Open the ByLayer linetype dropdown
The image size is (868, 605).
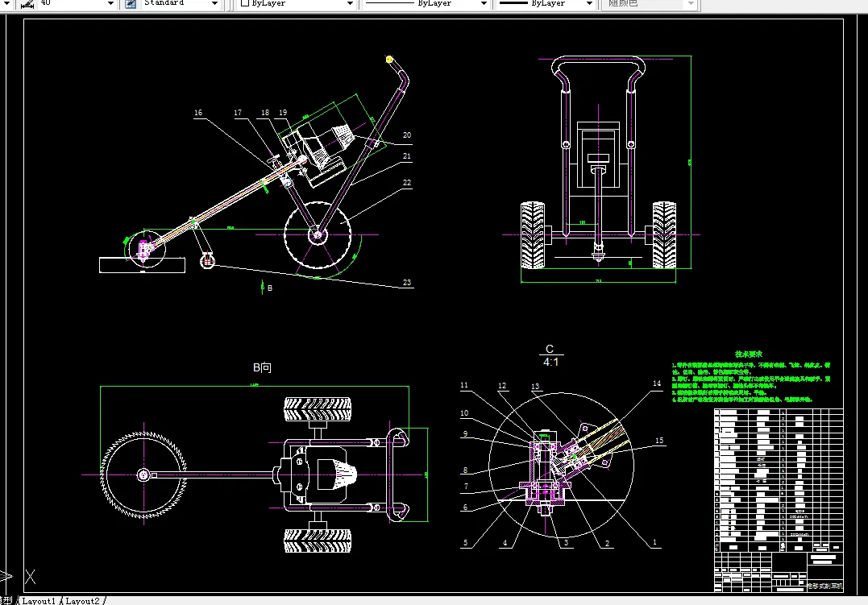pos(426,3)
